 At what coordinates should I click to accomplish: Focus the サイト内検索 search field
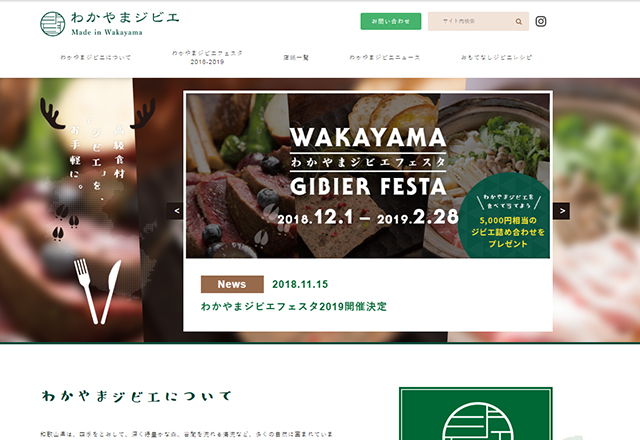(x=471, y=21)
